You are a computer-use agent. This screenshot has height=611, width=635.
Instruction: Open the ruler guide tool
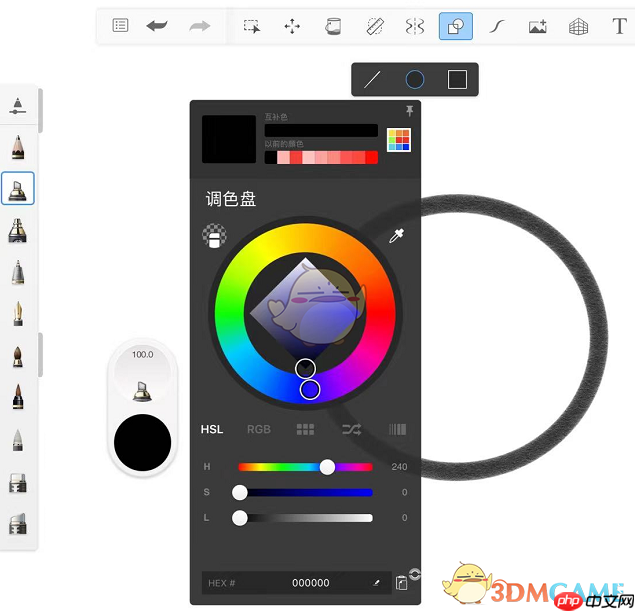(x=375, y=27)
